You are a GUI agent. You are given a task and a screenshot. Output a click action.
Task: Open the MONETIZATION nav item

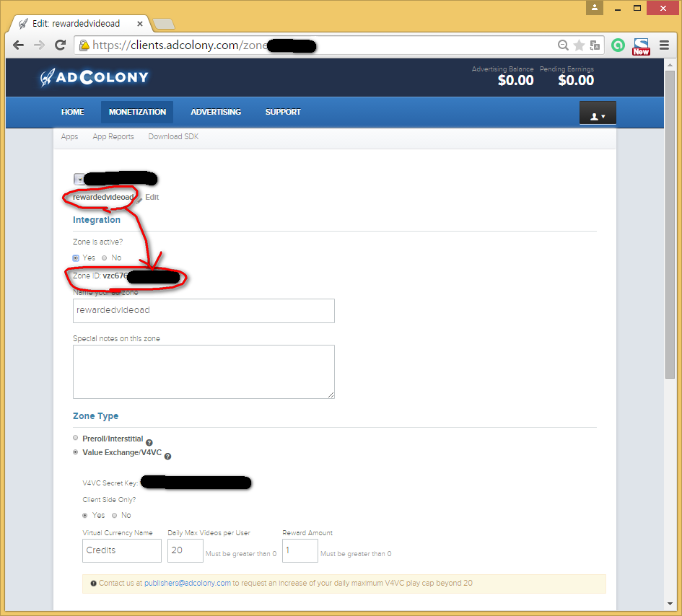point(137,112)
